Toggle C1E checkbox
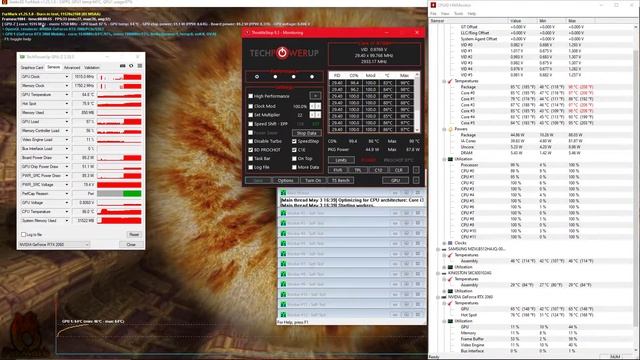 (294, 150)
